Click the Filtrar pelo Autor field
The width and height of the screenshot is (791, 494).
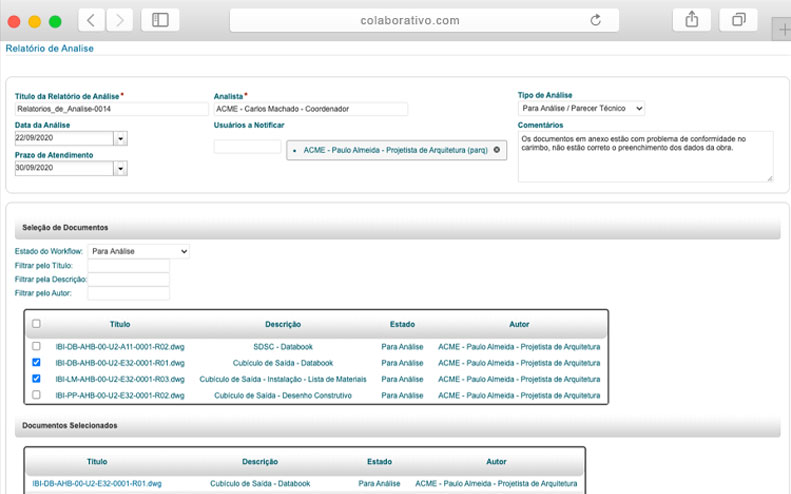tap(129, 293)
